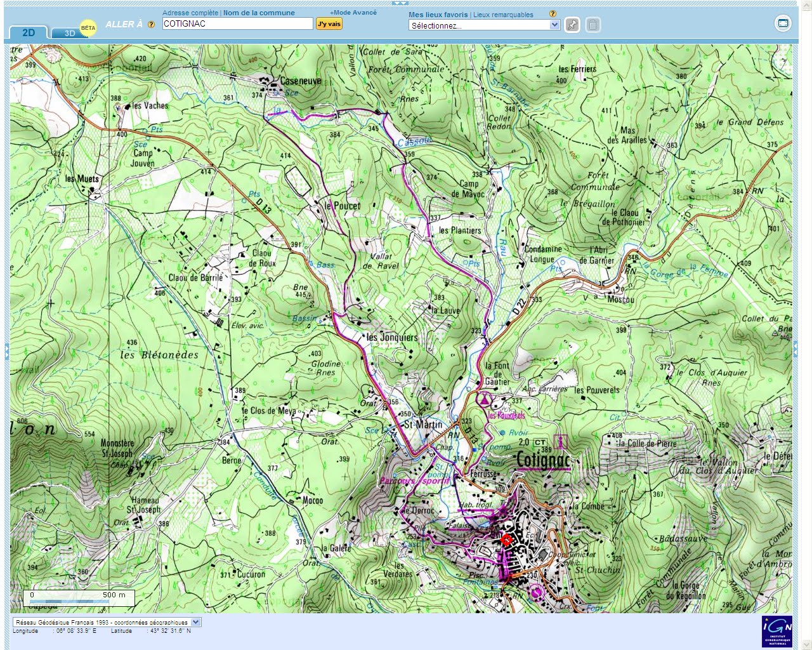Toggle full-screen map window icon
The image size is (812, 650).
(x=783, y=23)
